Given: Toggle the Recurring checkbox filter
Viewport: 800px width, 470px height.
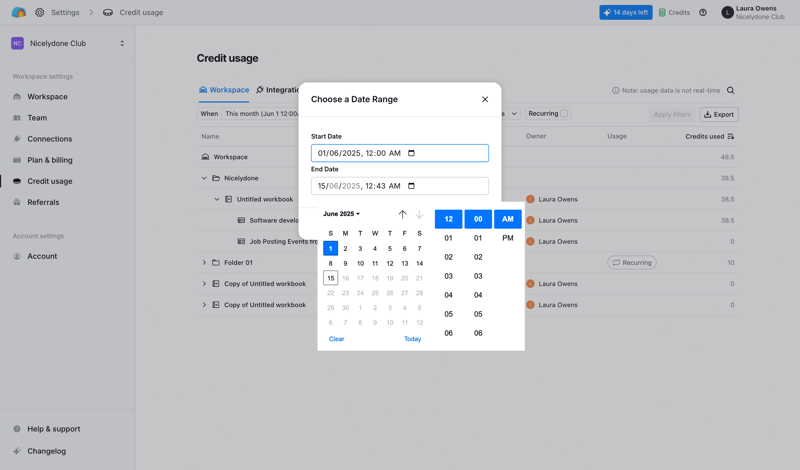Looking at the screenshot, I should [x=564, y=114].
